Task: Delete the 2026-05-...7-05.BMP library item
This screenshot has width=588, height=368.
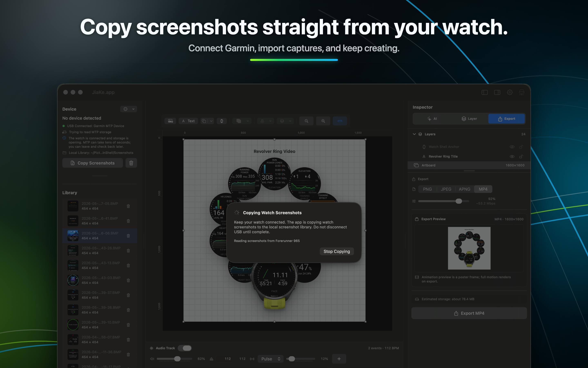Action: [128, 206]
